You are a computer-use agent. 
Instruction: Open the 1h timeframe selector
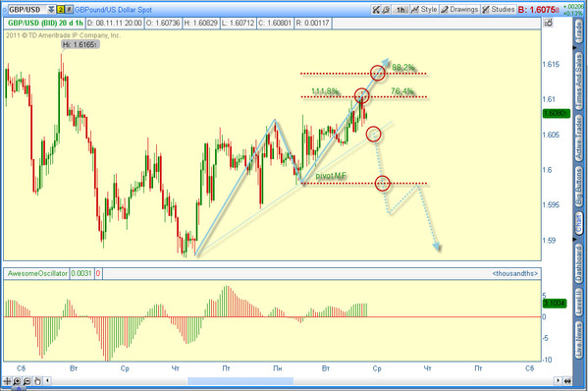coord(401,10)
